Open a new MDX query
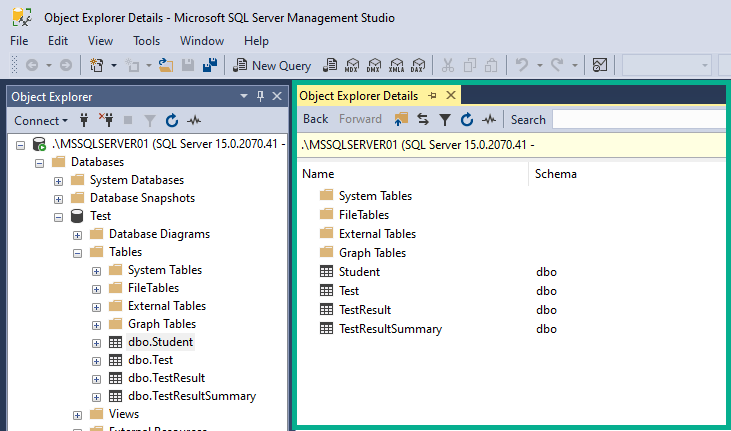731x431 pixels. (x=352, y=65)
